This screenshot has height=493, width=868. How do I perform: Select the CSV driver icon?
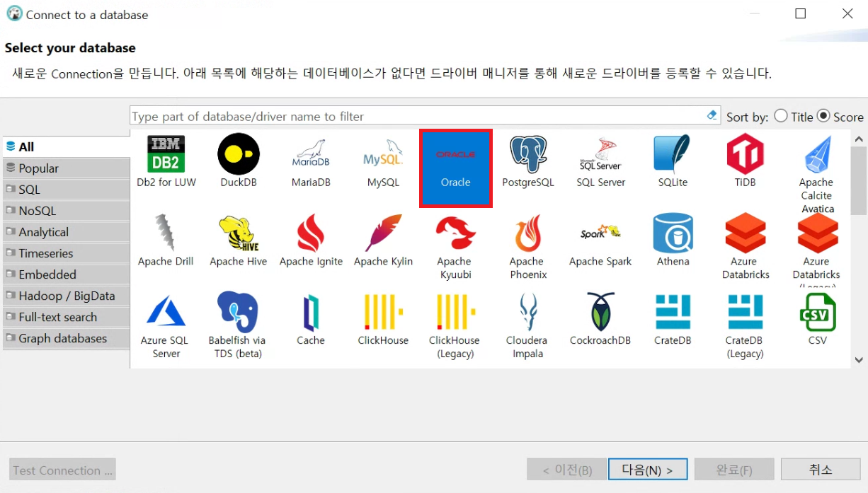click(x=817, y=320)
